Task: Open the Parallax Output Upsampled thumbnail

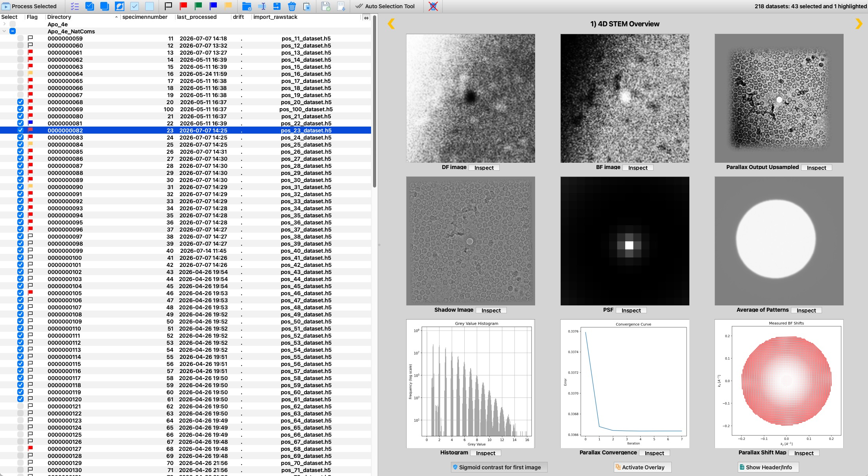Action: (x=779, y=98)
